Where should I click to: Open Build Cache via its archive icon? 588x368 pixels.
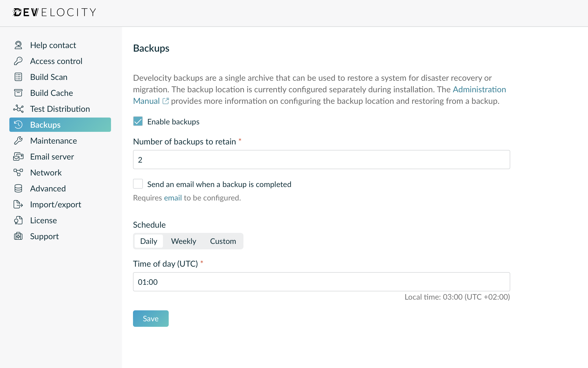(18, 93)
